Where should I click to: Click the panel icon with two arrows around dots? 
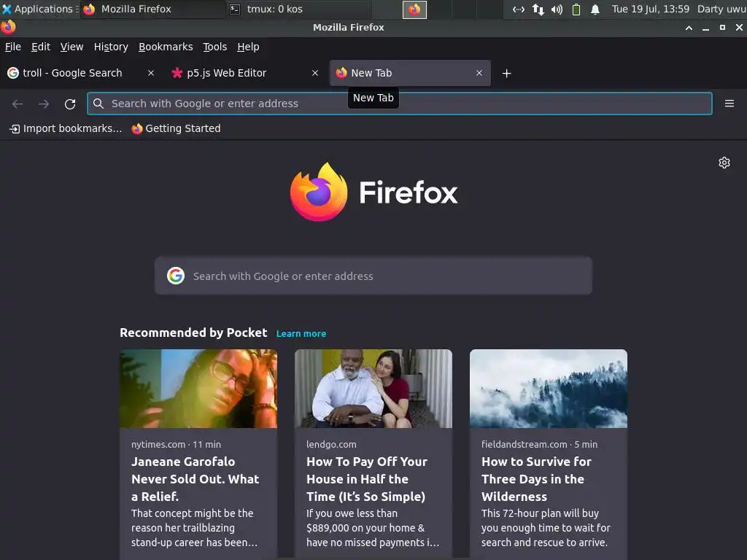pyautogui.click(x=519, y=9)
